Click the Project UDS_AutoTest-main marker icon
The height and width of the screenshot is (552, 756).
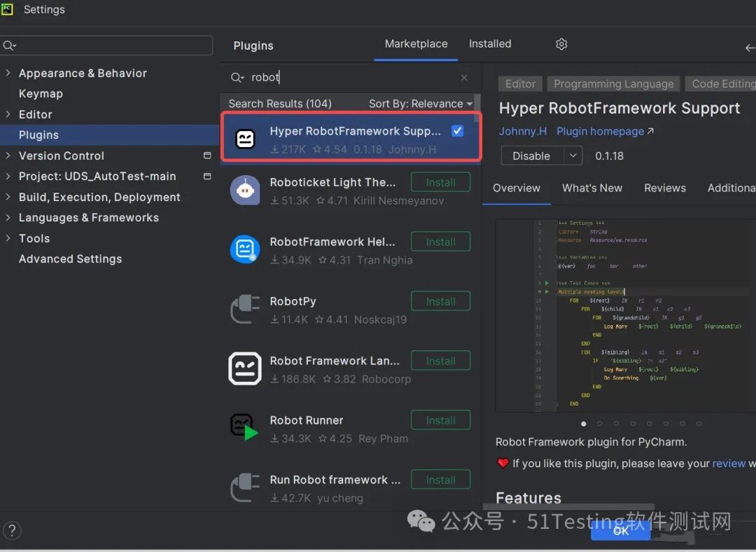point(207,176)
